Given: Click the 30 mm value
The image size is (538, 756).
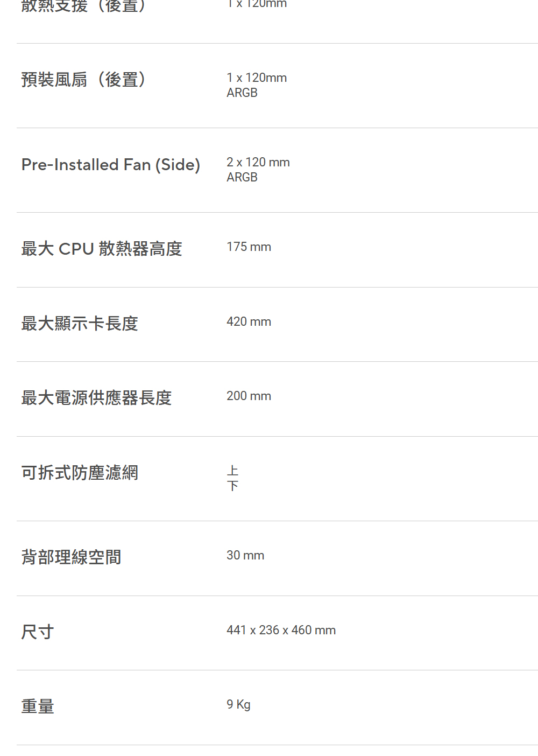Looking at the screenshot, I should [245, 555].
